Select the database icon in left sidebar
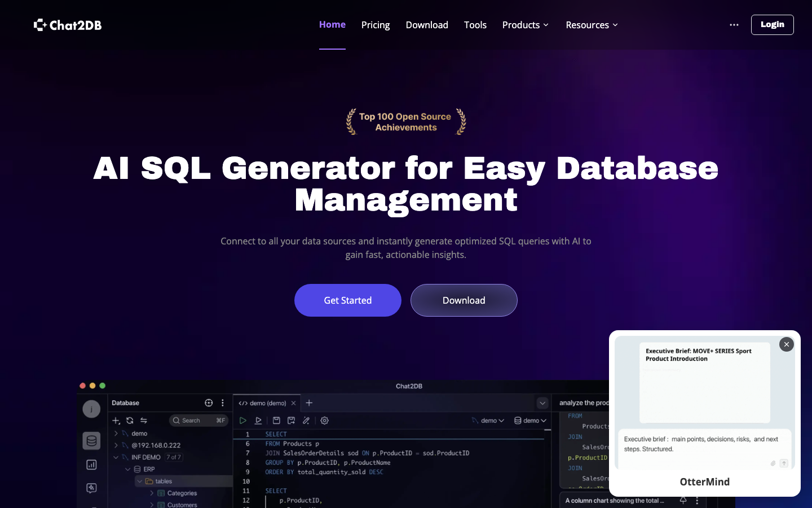812x508 pixels. click(x=91, y=441)
